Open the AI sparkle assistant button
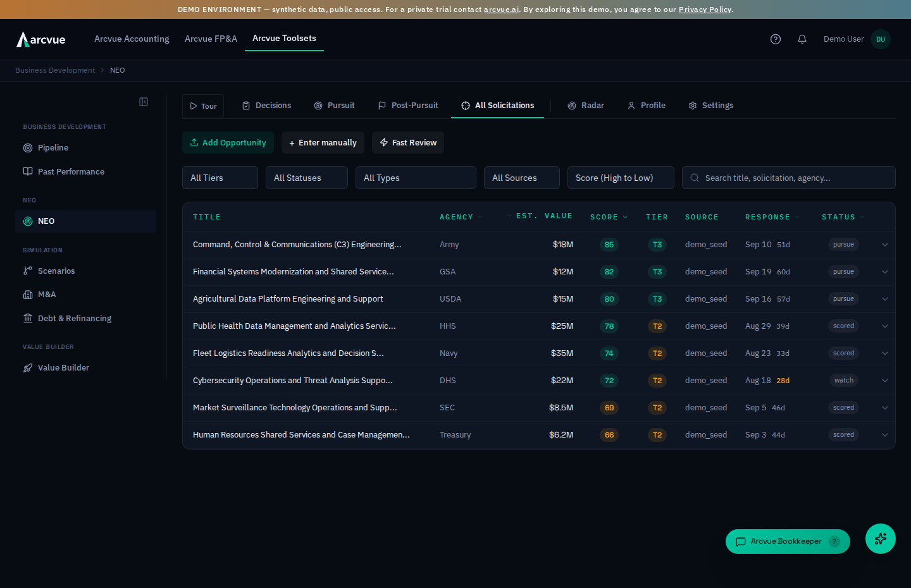The height and width of the screenshot is (588, 911). tap(881, 539)
